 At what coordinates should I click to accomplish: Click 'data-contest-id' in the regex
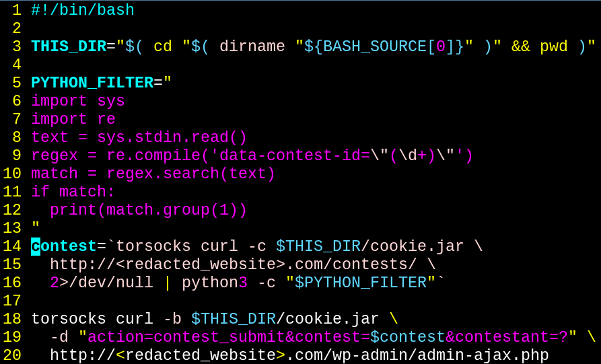point(289,155)
